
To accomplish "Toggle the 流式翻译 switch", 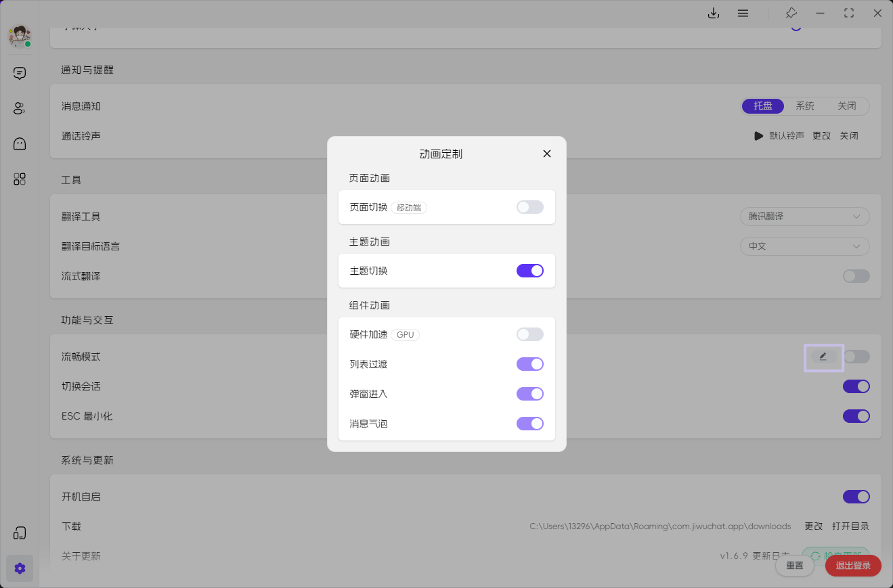I will (x=856, y=276).
